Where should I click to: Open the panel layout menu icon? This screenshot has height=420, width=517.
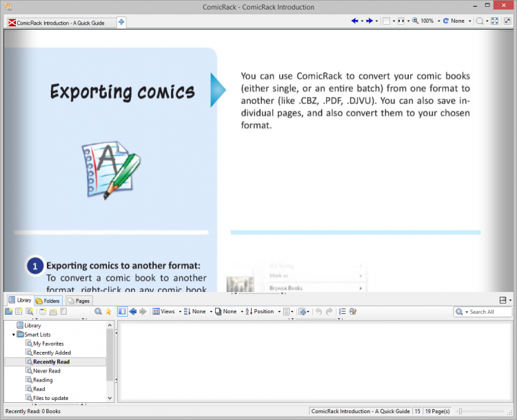pos(505,300)
